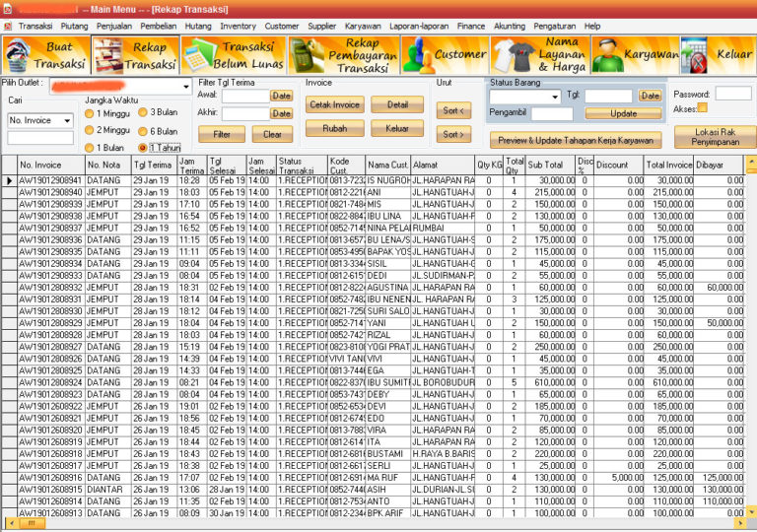This screenshot has height=532, width=757.
Task: Click the Cari search text field
Action: tap(40, 138)
